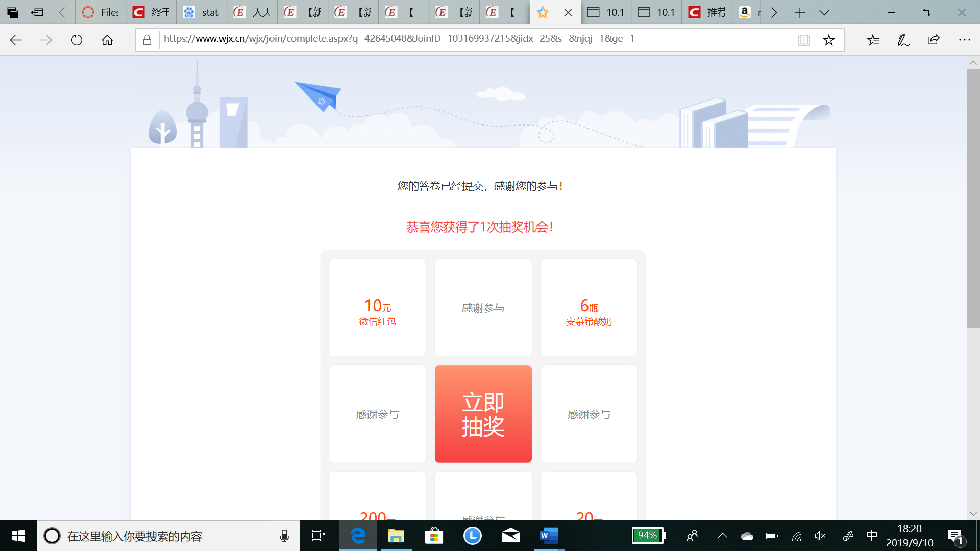
Task: Click the Add notes pen icon
Action: [x=903, y=40]
